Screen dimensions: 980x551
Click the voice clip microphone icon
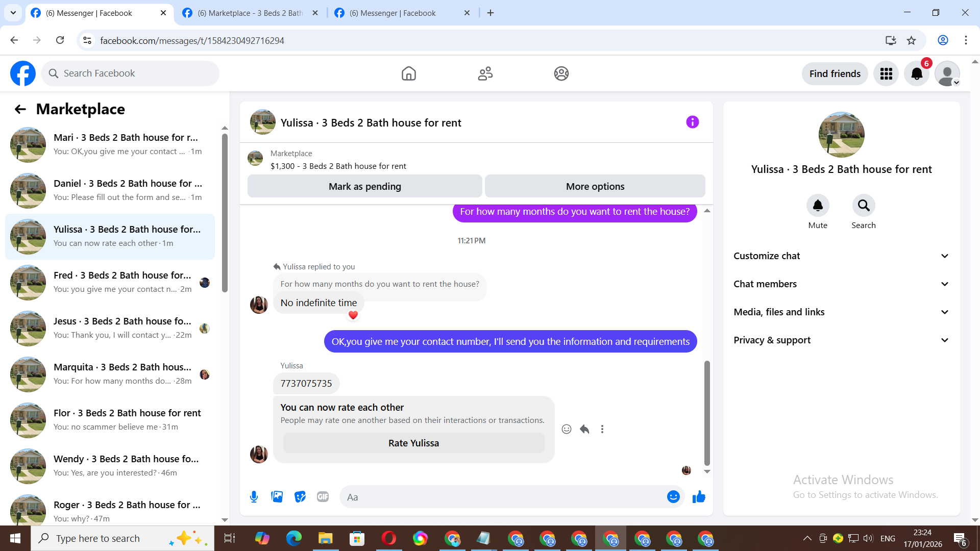tap(254, 496)
